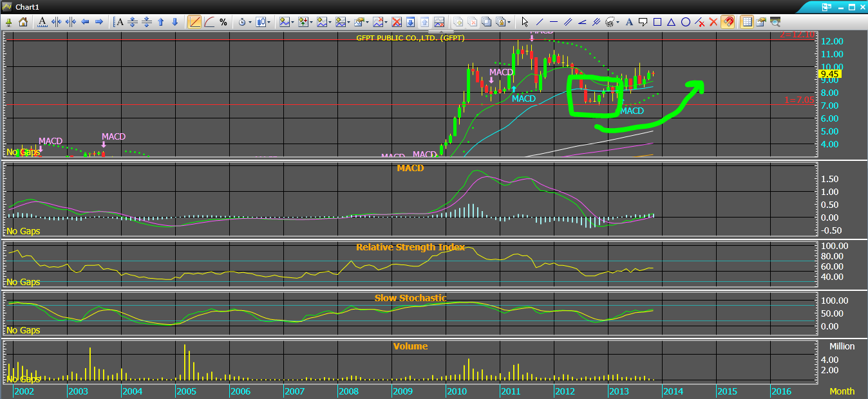Click the Month period label
This screenshot has height=399, width=868.
tap(842, 391)
